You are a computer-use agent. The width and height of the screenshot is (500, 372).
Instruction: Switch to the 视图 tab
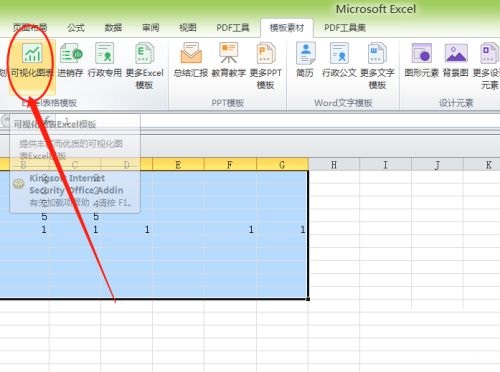pyautogui.click(x=188, y=28)
